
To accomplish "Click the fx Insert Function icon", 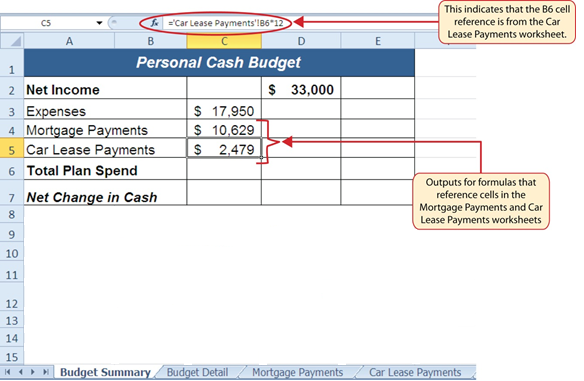I will [x=154, y=23].
